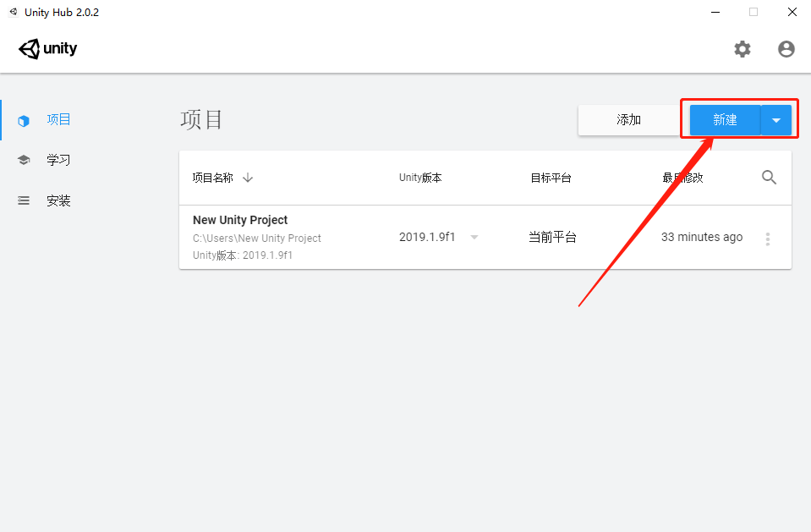Minimize the Unity Hub window
The image size is (811, 532).
click(715, 12)
